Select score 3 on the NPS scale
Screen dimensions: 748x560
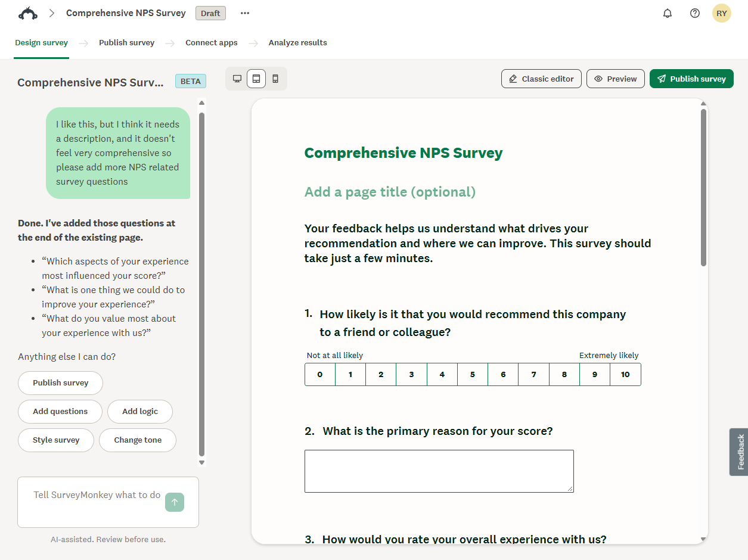point(411,375)
